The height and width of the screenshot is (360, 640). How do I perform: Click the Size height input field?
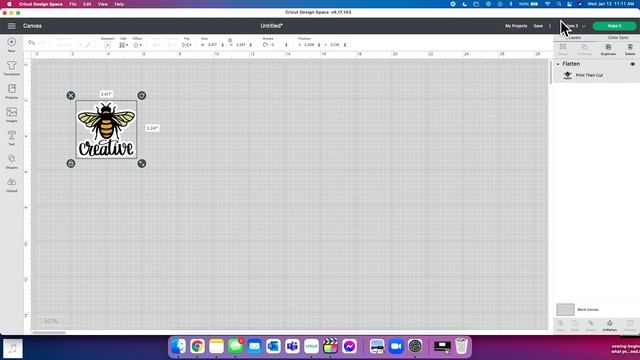click(x=241, y=45)
